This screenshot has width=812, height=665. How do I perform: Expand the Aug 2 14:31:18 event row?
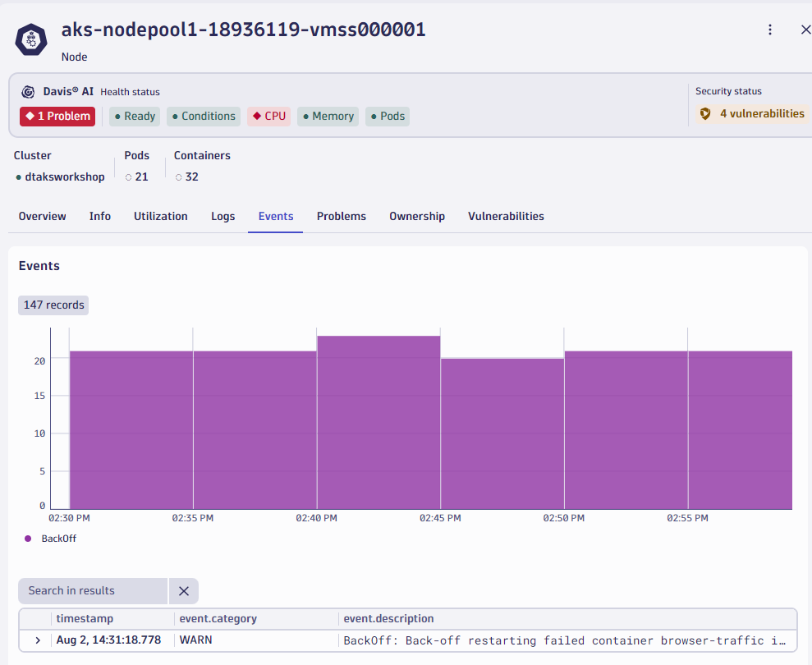pos(38,640)
